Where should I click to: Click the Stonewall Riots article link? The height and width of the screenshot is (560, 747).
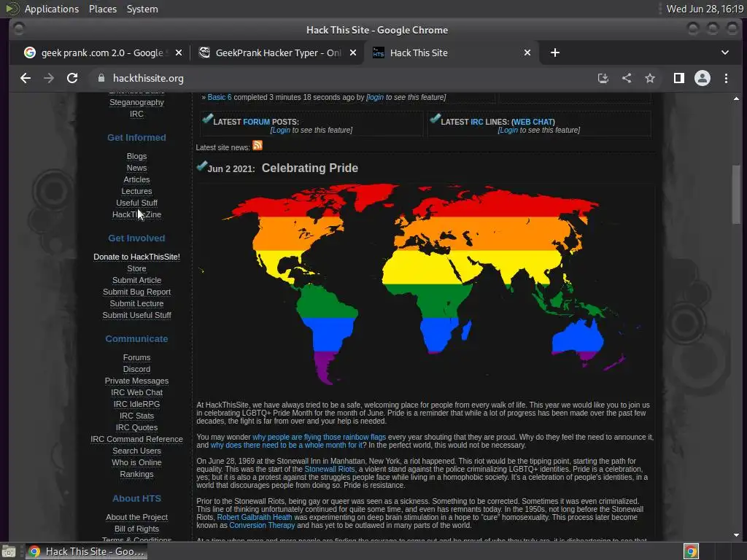click(330, 469)
